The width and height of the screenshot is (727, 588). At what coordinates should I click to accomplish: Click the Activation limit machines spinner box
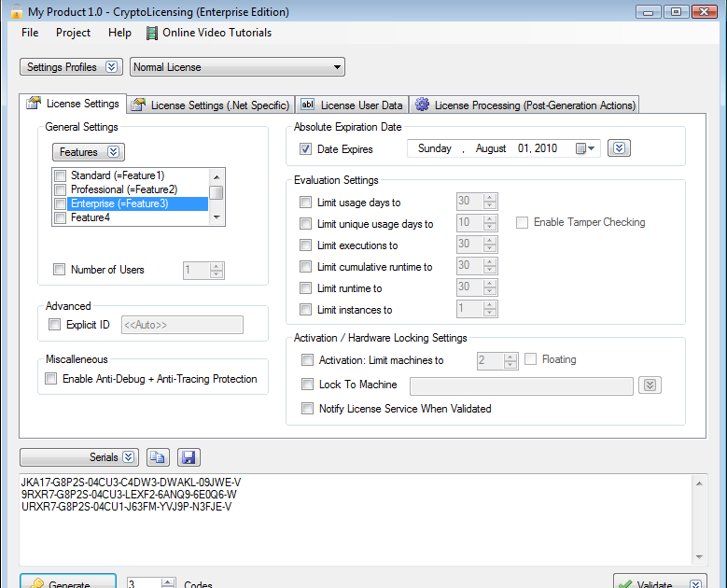(x=497, y=361)
